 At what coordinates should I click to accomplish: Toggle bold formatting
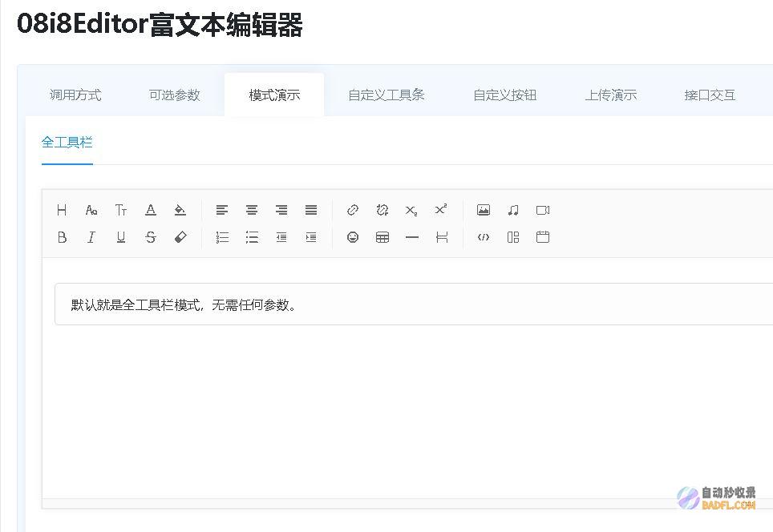[x=62, y=237]
